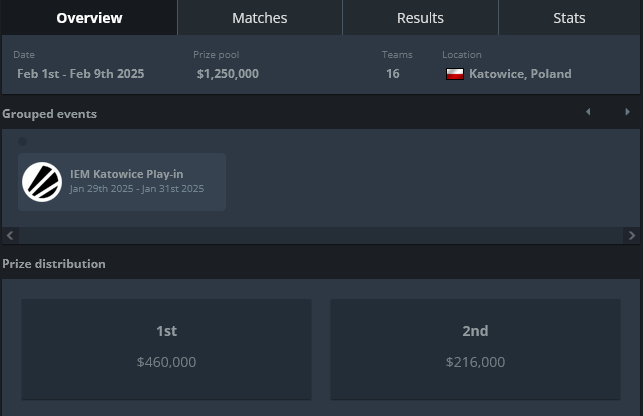Click the grouped events scrollbar track
Screen dimensions: 643x416
coord(321,235)
